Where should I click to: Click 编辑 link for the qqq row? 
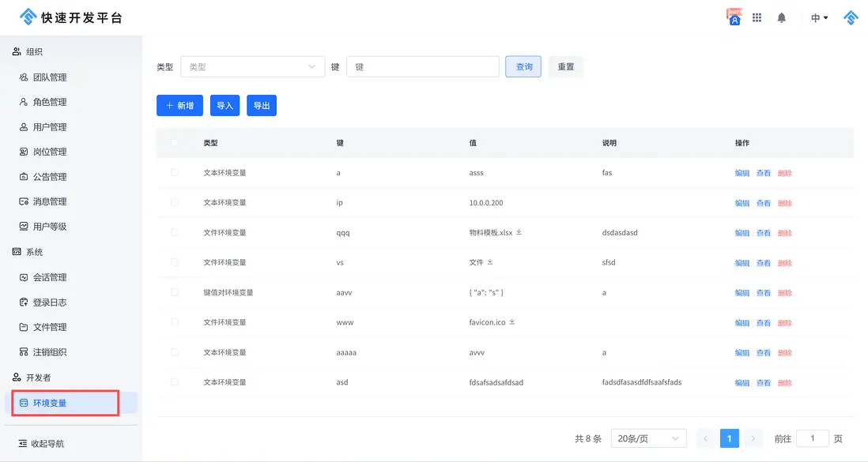742,233
